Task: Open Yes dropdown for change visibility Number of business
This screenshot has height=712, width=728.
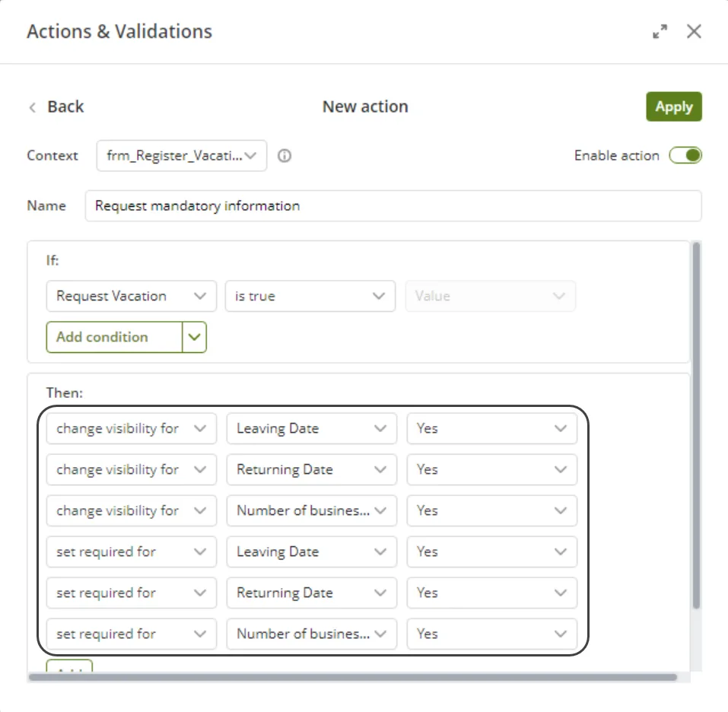Action: (492, 510)
